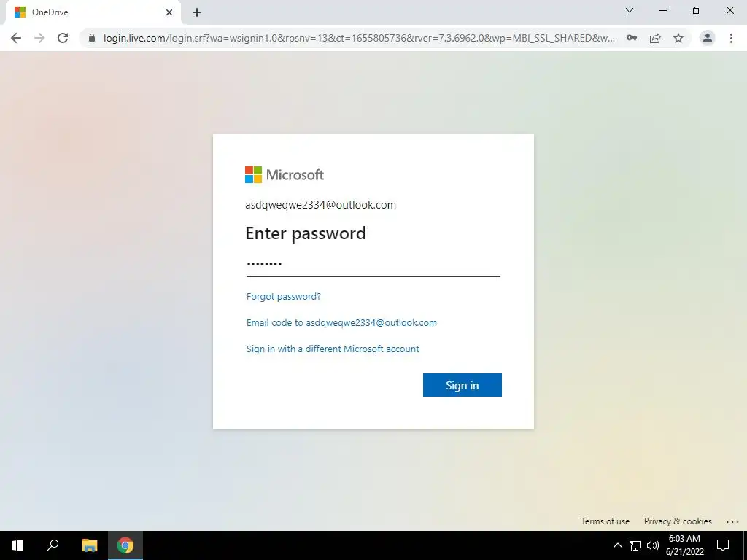Open network status tray icon
Viewport: 747px width, 560px height.
click(x=635, y=545)
